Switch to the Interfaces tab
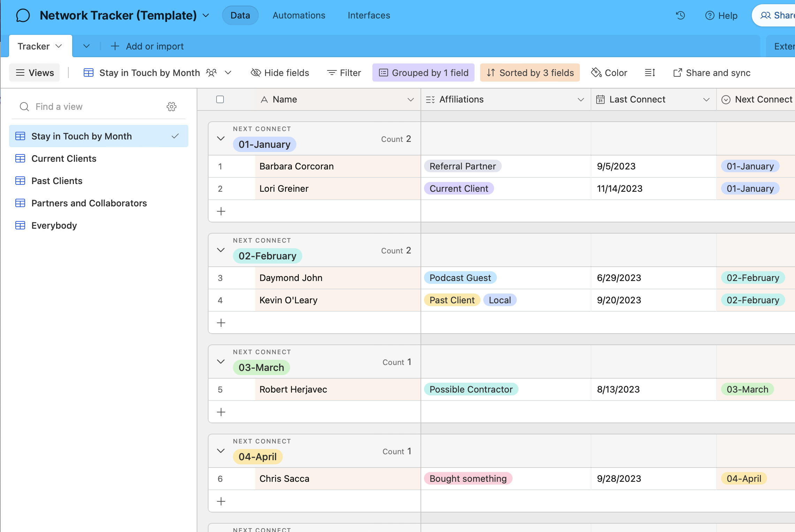The width and height of the screenshot is (795, 532). (369, 15)
